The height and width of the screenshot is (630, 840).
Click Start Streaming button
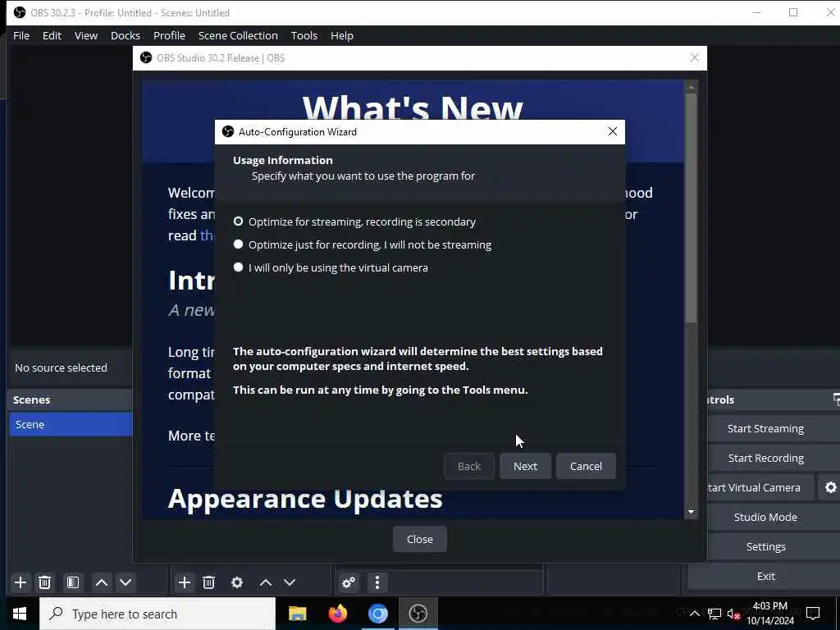pos(765,428)
